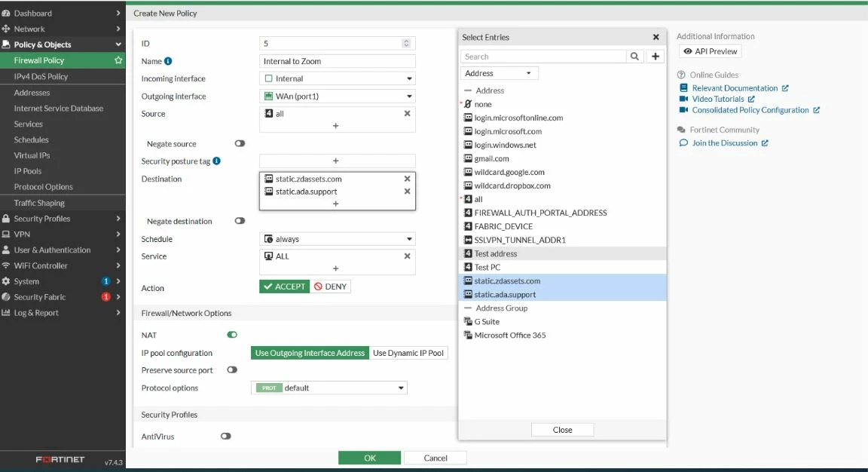Viewport: 868px width, 472px height.
Task: Click the API Preview eye icon
Action: pyautogui.click(x=687, y=51)
